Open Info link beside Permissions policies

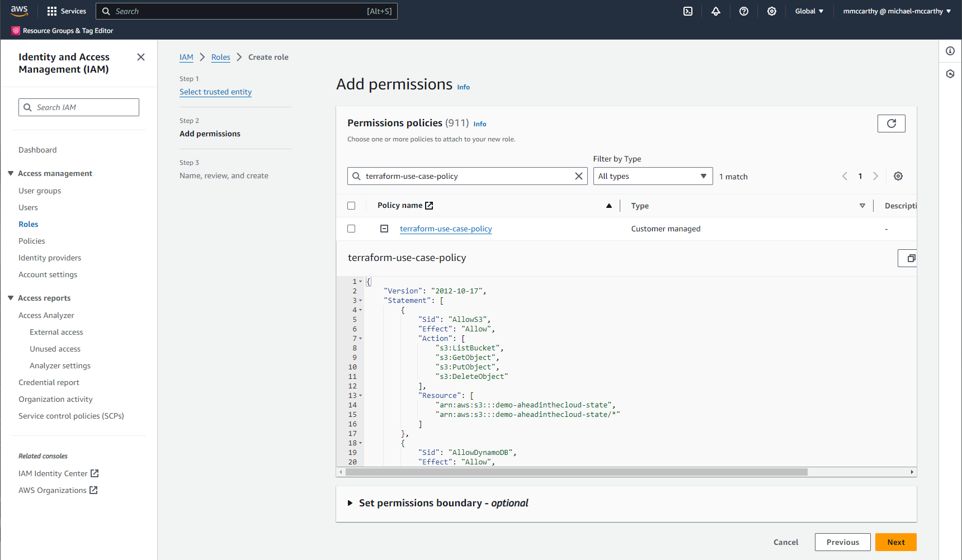coord(480,124)
